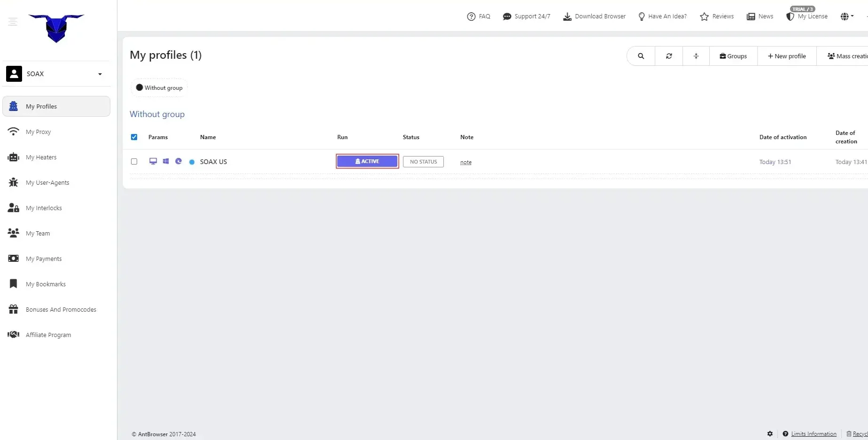This screenshot has width=868, height=440.
Task: Click the ACTIVE run button
Action: click(367, 161)
